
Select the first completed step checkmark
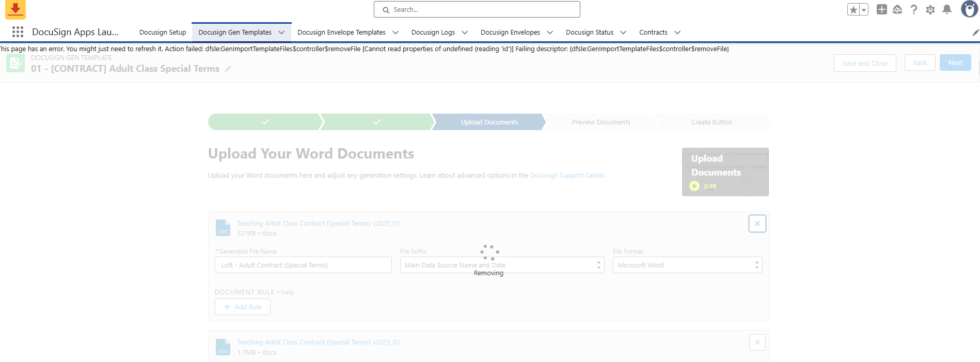coord(265,122)
